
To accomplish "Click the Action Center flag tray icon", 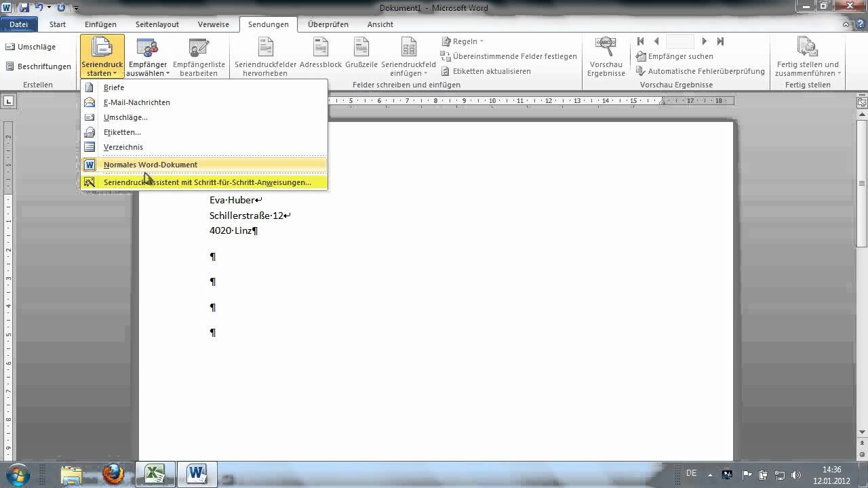I will [x=747, y=474].
